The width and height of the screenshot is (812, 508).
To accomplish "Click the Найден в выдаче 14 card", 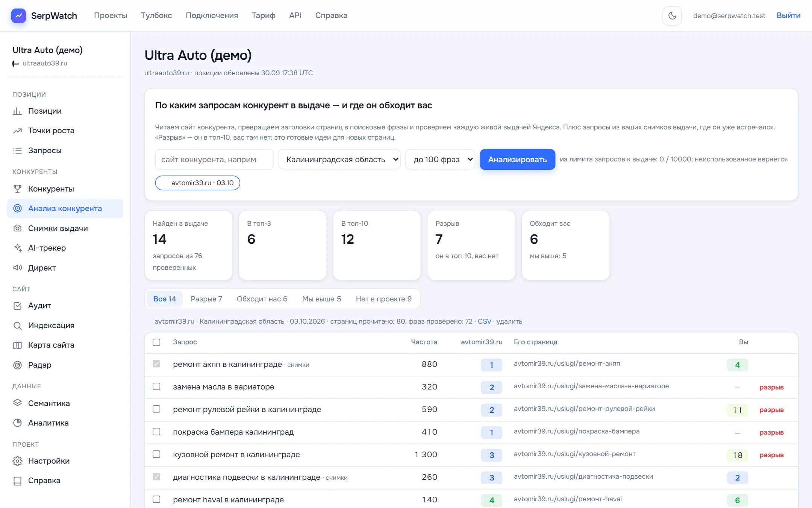I will (x=189, y=245).
